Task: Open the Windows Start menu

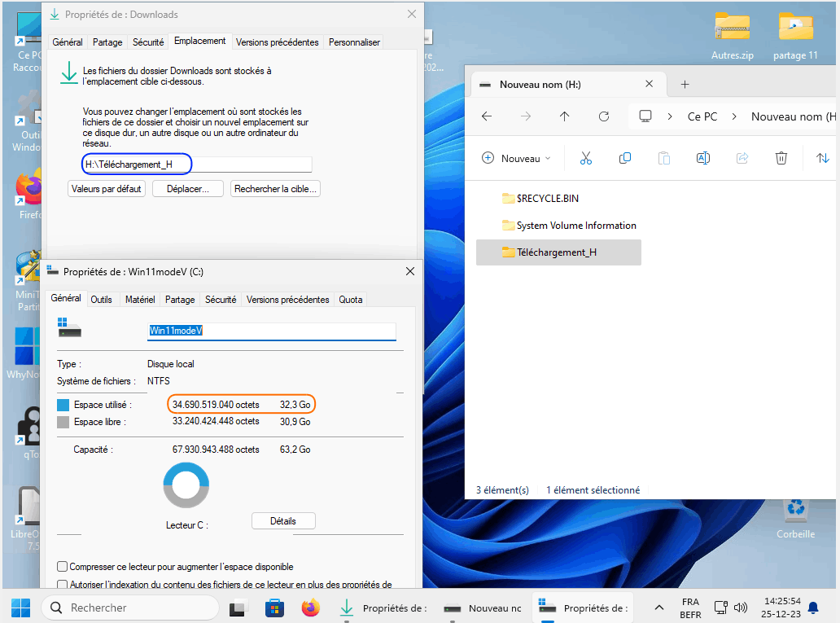Action: tap(21, 608)
